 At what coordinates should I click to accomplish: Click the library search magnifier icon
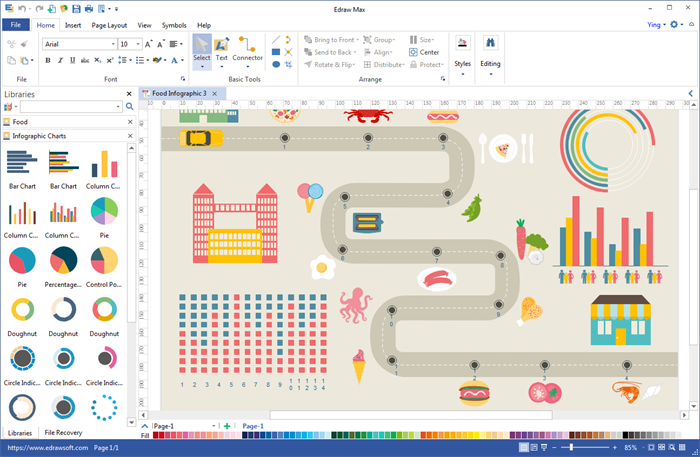(x=129, y=106)
